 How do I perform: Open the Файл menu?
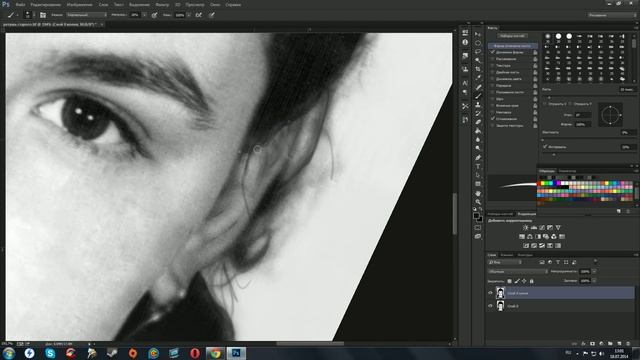(x=20, y=4)
